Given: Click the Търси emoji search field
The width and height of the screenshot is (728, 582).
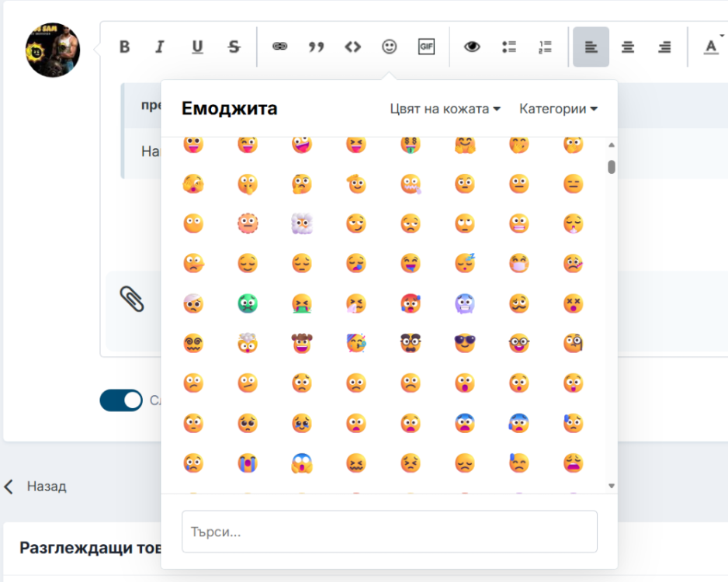Looking at the screenshot, I should [390, 532].
